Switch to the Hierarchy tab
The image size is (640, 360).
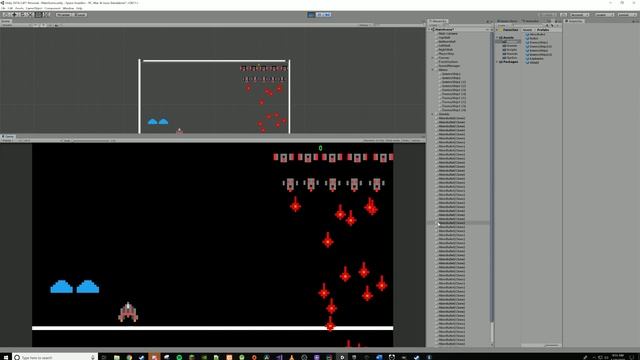point(438,21)
